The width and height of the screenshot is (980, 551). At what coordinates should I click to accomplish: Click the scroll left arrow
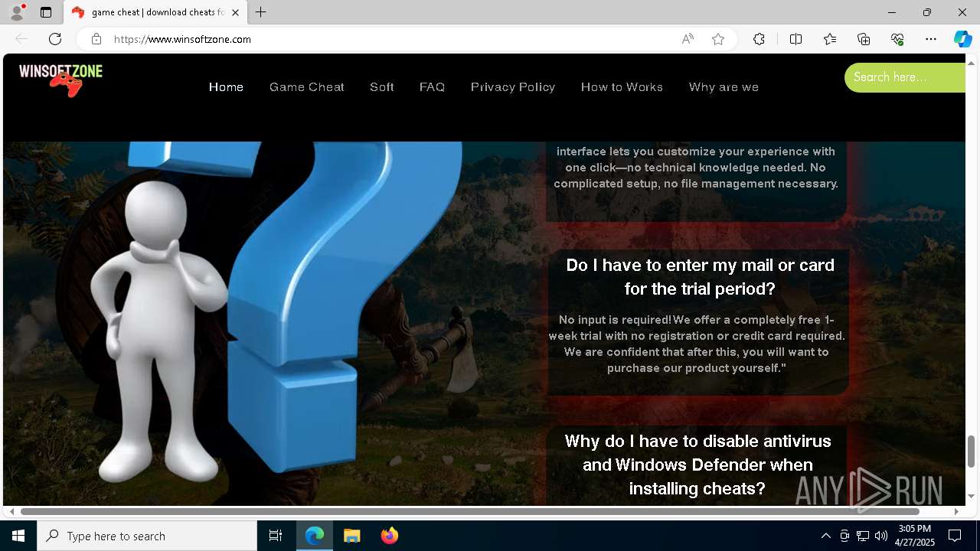click(x=11, y=511)
